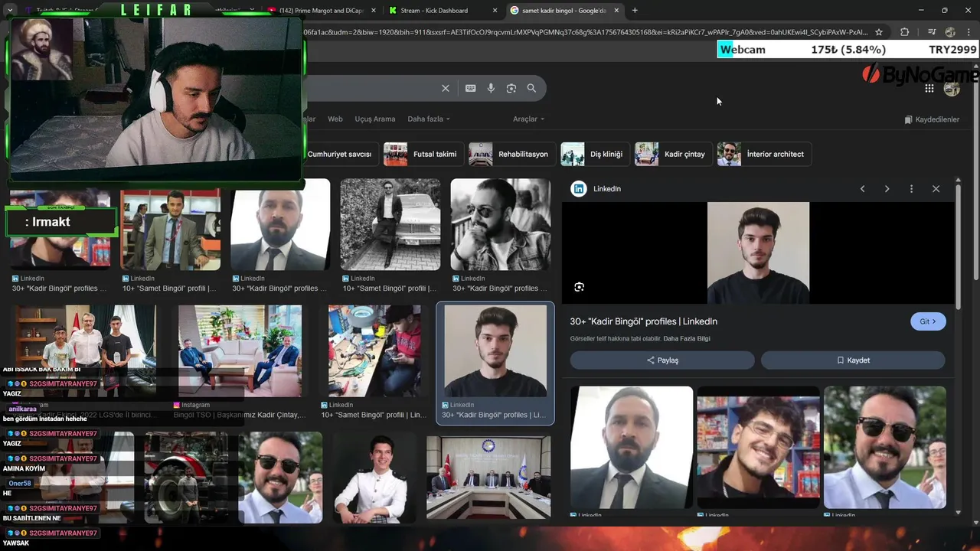Switch to the Stream - Kick Dashboard tab

click(443, 10)
